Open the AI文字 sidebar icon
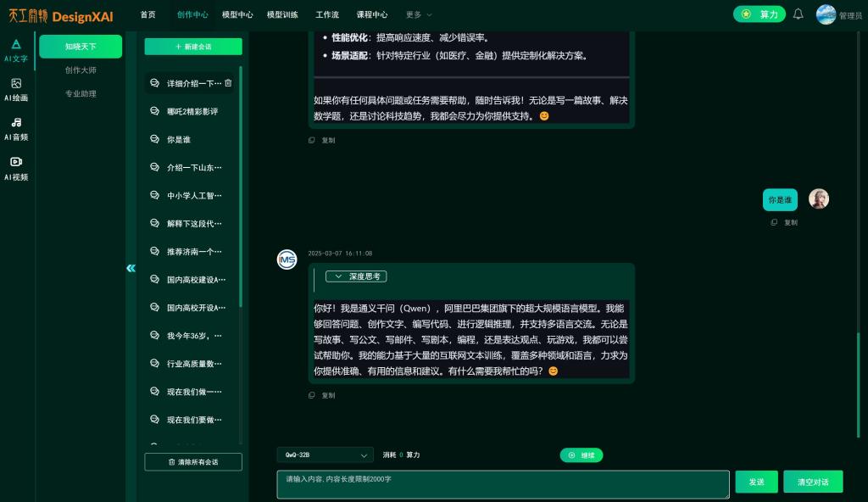Viewport: 868px width, 502px height. coord(16,50)
